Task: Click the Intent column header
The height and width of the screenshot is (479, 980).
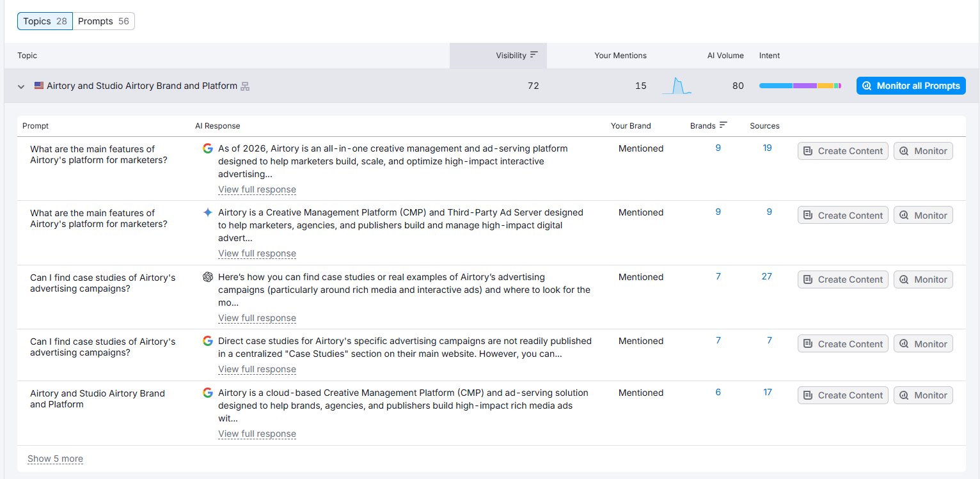Action: click(x=770, y=56)
